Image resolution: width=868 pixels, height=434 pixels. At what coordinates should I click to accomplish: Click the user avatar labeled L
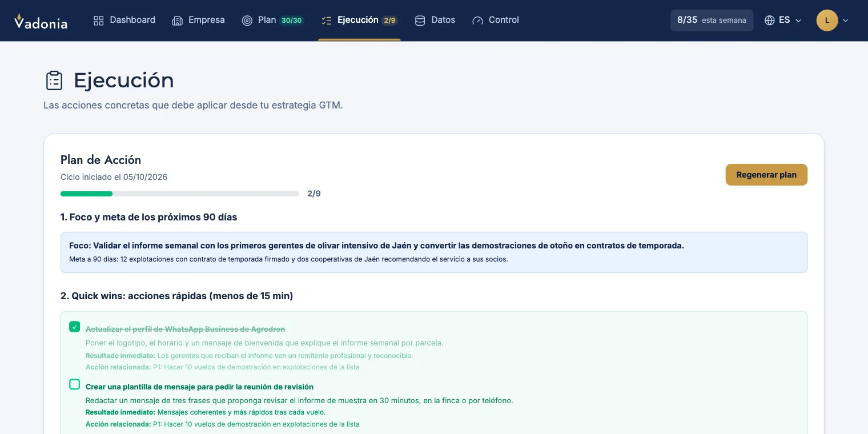coord(827,21)
